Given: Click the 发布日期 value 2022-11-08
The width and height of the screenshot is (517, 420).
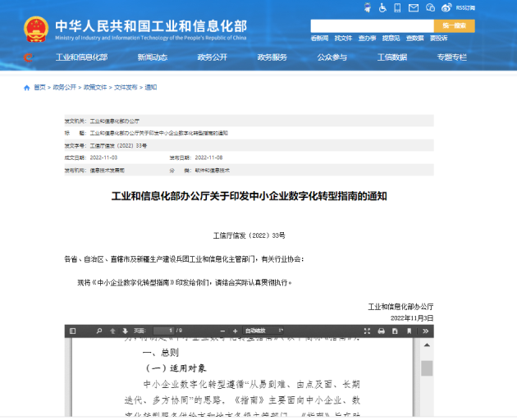Looking at the screenshot, I should pyautogui.click(x=208, y=157).
